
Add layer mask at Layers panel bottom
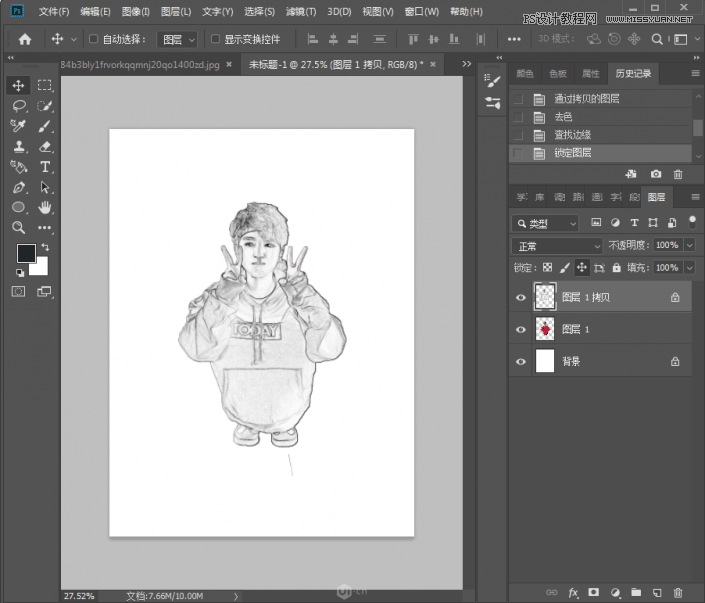(x=593, y=593)
